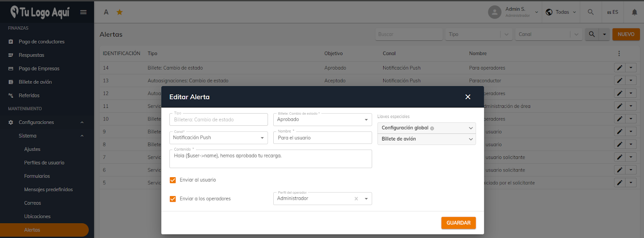The width and height of the screenshot is (644, 238).
Task: Open Perfiles de usuario in sidebar
Action: (x=44, y=163)
